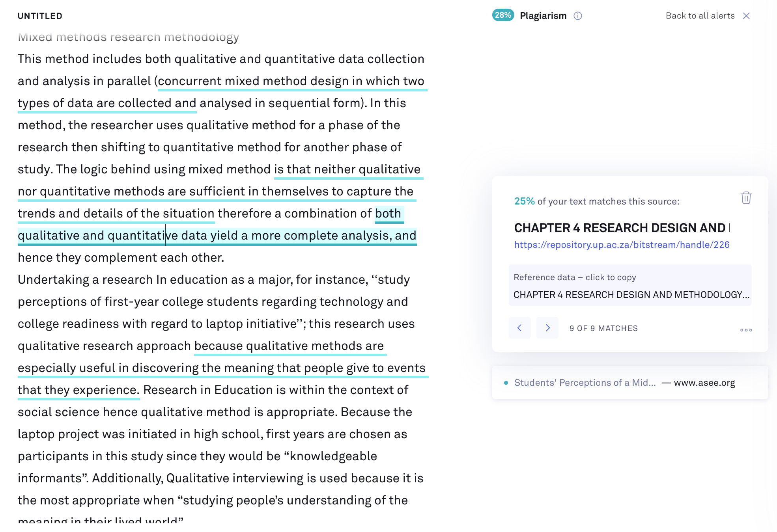Go to next match arrow
Screen dimensions: 777x532
click(x=547, y=328)
